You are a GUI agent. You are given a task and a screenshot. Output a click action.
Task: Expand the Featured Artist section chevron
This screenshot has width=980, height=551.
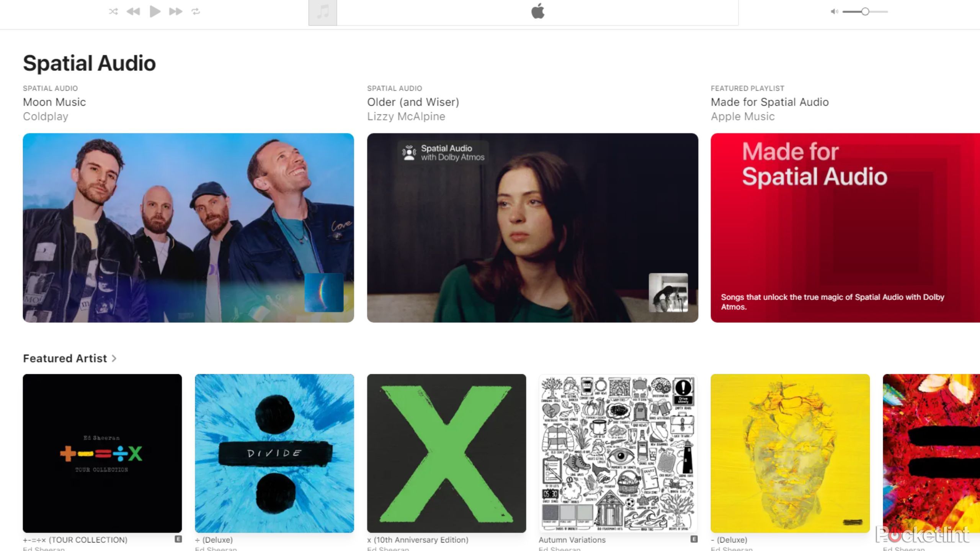(x=114, y=359)
